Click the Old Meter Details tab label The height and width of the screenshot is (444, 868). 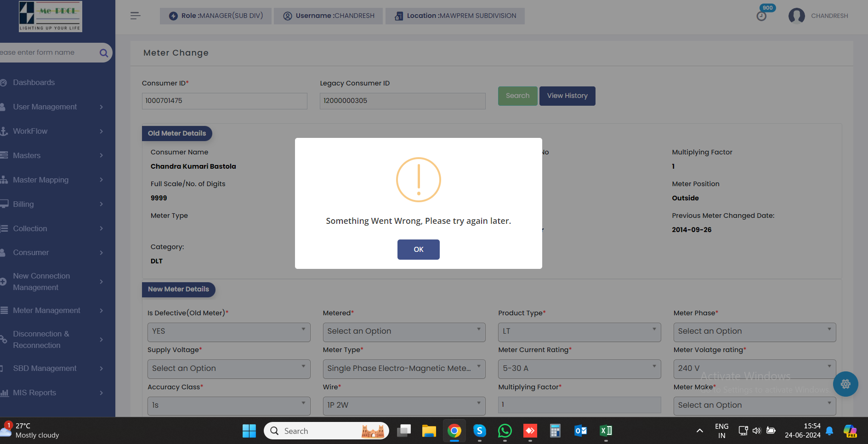[177, 133]
